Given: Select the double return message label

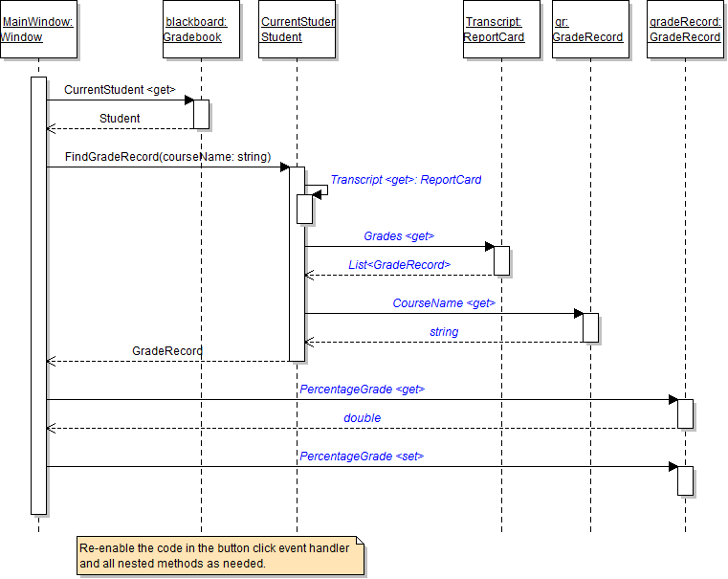Looking at the screenshot, I should 362,418.
